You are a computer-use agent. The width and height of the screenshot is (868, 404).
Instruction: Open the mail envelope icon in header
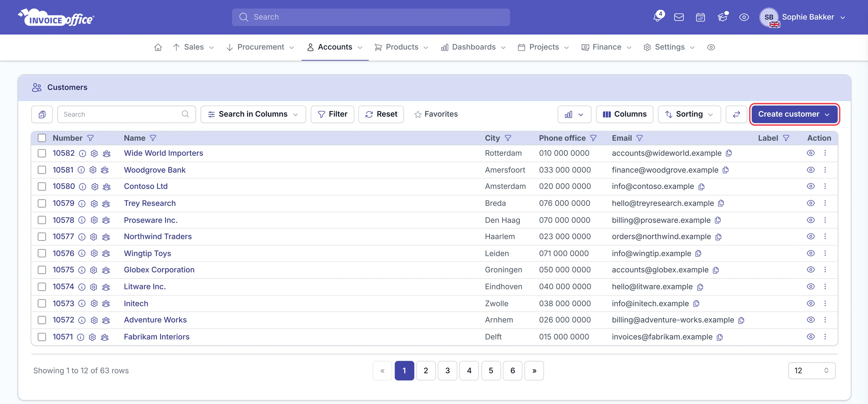pyautogui.click(x=679, y=17)
